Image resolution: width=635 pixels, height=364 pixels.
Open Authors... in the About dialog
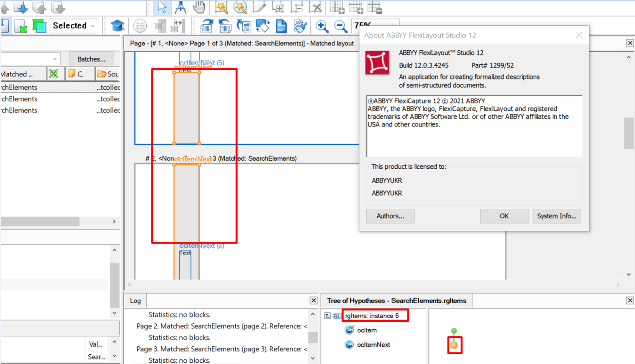390,216
